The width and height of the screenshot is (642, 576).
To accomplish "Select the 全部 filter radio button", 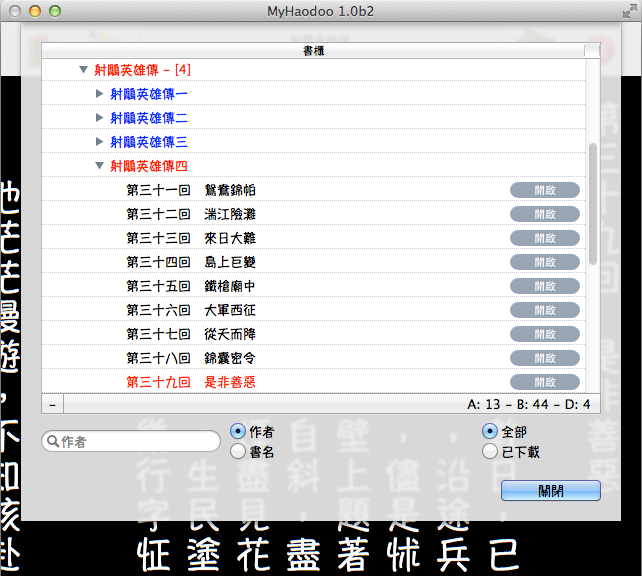I will (490, 431).
